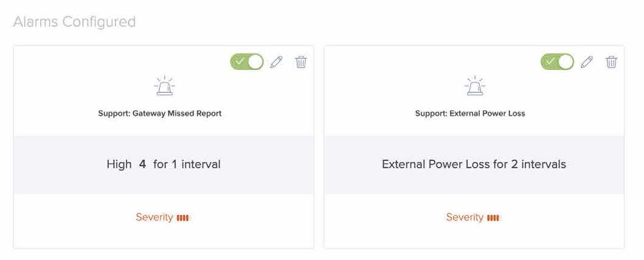Delete the Gateway Missed Report alarm via its trash icon
This screenshot has width=644, height=260.
click(x=301, y=62)
